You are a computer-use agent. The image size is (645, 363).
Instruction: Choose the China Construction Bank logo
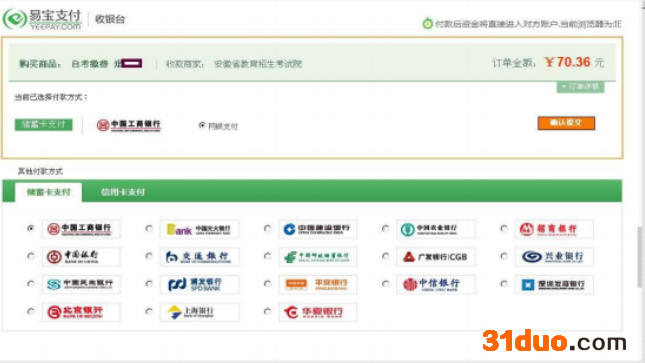(318, 229)
